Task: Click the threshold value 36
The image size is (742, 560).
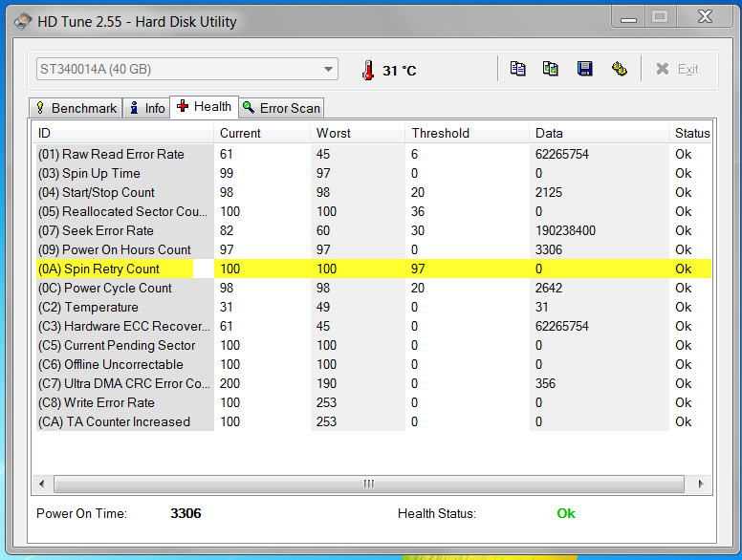Action: tap(418, 211)
